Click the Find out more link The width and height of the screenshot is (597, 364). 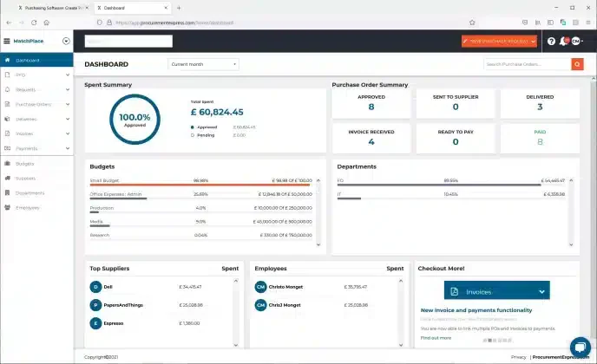[436, 338]
